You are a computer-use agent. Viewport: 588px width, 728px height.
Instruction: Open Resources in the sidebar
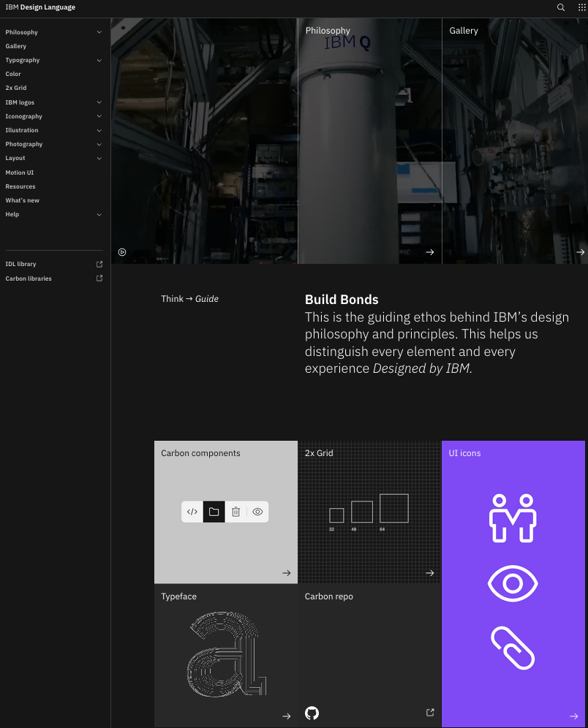pyautogui.click(x=20, y=186)
